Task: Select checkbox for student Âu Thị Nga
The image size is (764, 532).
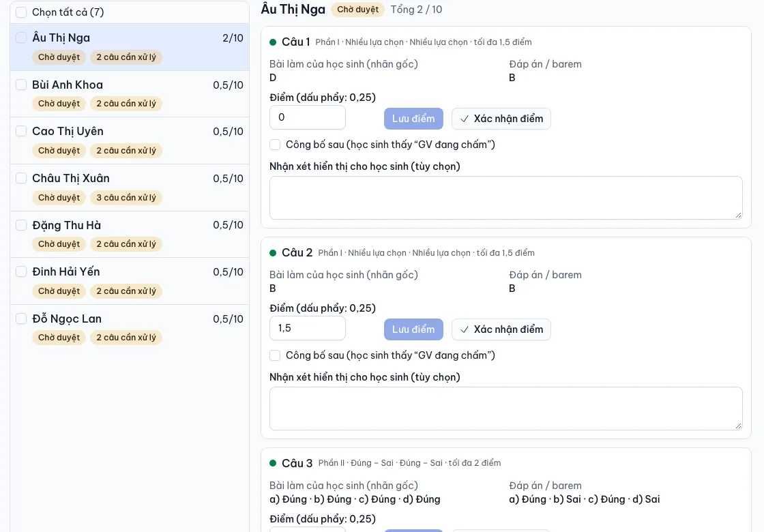Action: point(21,38)
